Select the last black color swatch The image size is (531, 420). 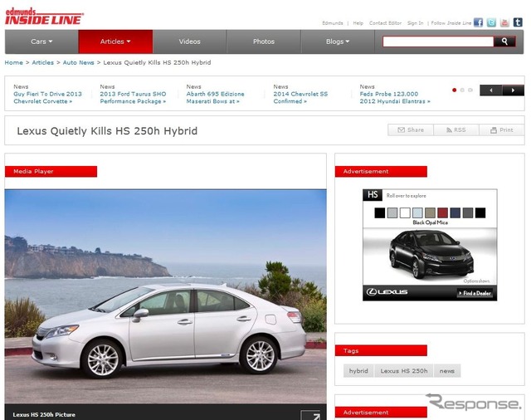[x=480, y=212]
